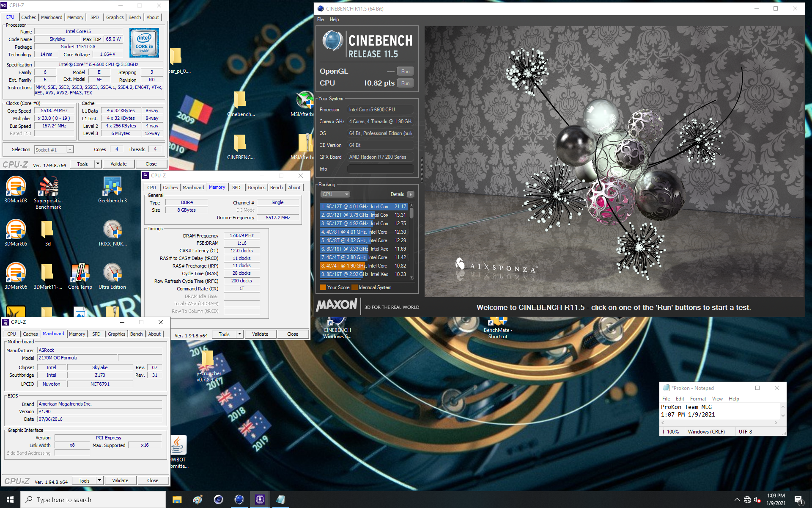Expand Tools dropdown arrow in Mainboard CPU-Z
This screenshot has width=812, height=508.
[99, 480]
